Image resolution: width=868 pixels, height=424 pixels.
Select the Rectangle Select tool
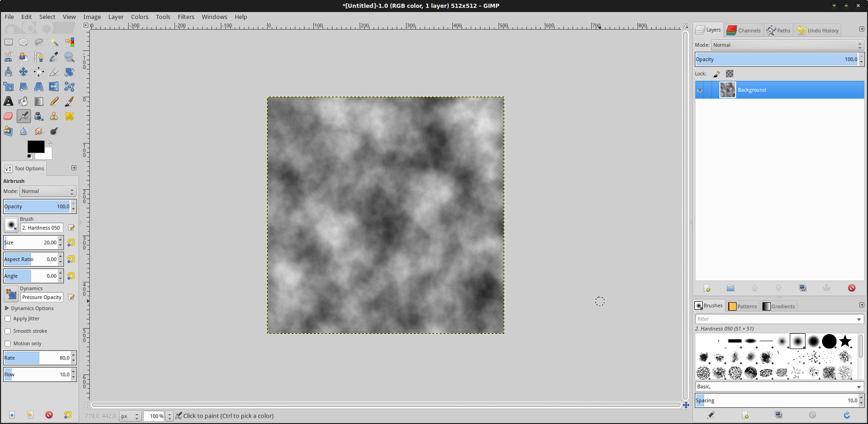coord(8,42)
